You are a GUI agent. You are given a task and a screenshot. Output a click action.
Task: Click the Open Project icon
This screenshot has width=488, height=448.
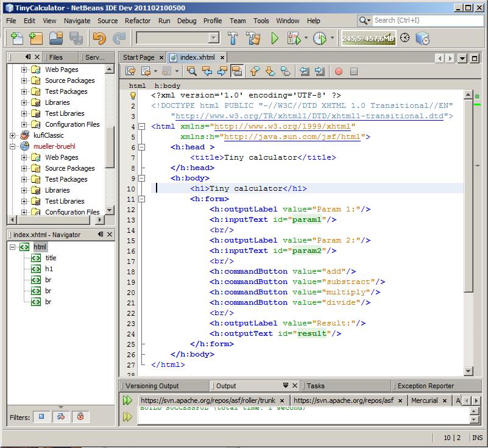(x=56, y=38)
